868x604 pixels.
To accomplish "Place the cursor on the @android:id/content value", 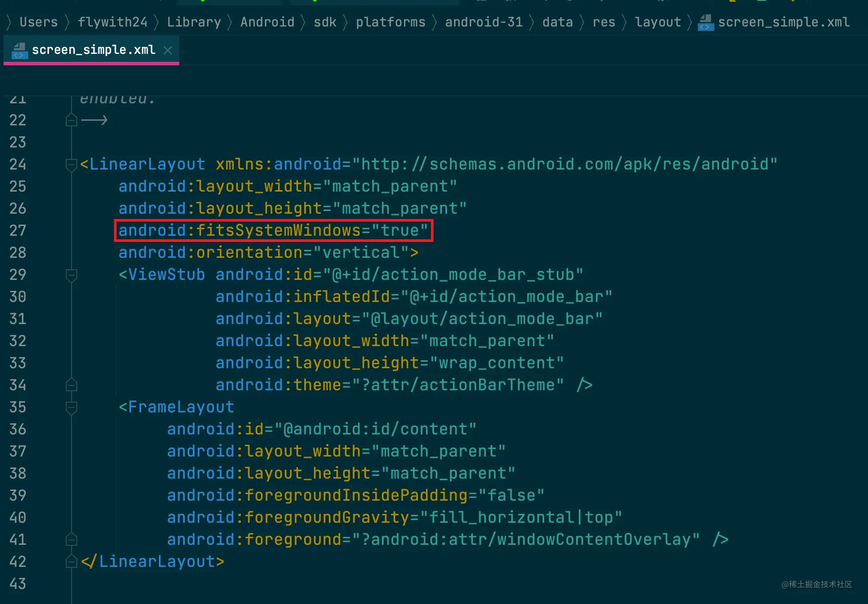I will click(375, 429).
